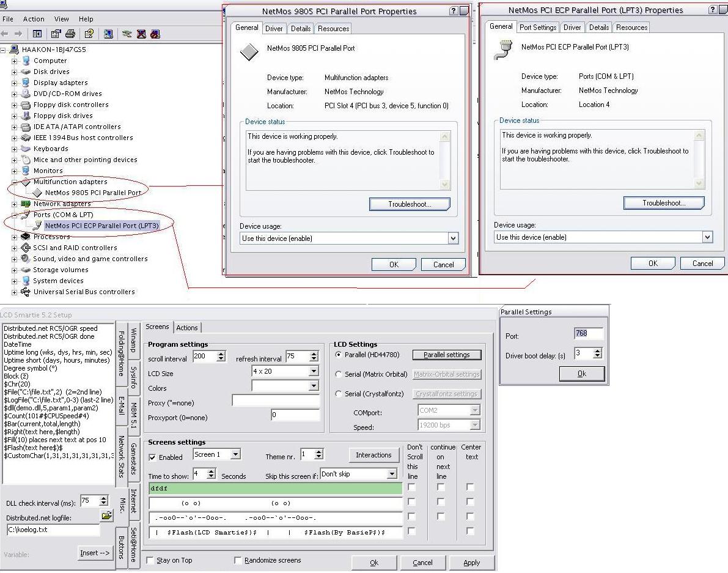Click the Uninstall device toolbar icon
The image size is (728, 573).
click(x=141, y=34)
